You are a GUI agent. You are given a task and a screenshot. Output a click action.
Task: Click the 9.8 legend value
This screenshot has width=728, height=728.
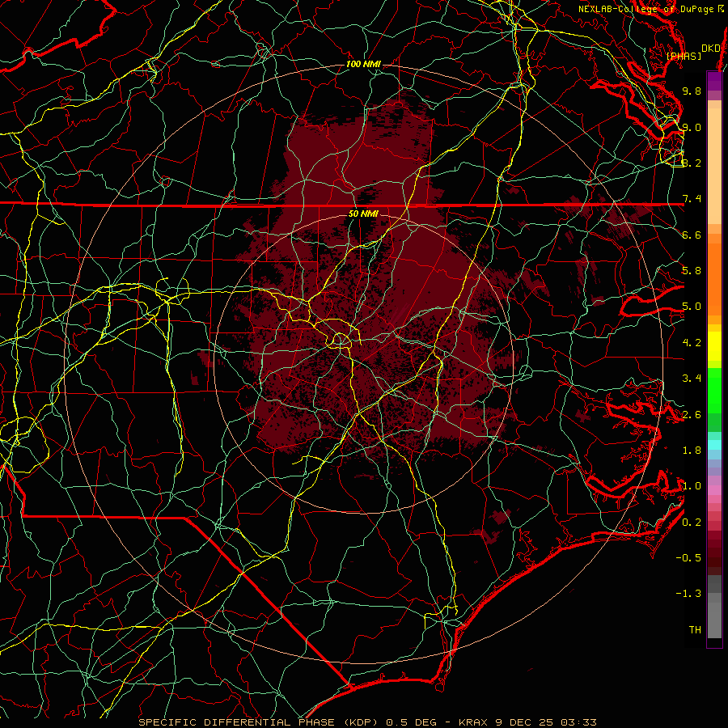coord(692,91)
